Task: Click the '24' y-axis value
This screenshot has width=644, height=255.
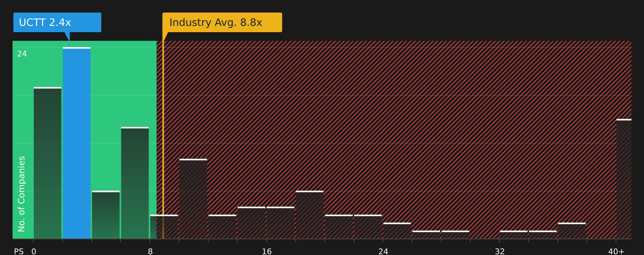Action: (x=22, y=54)
